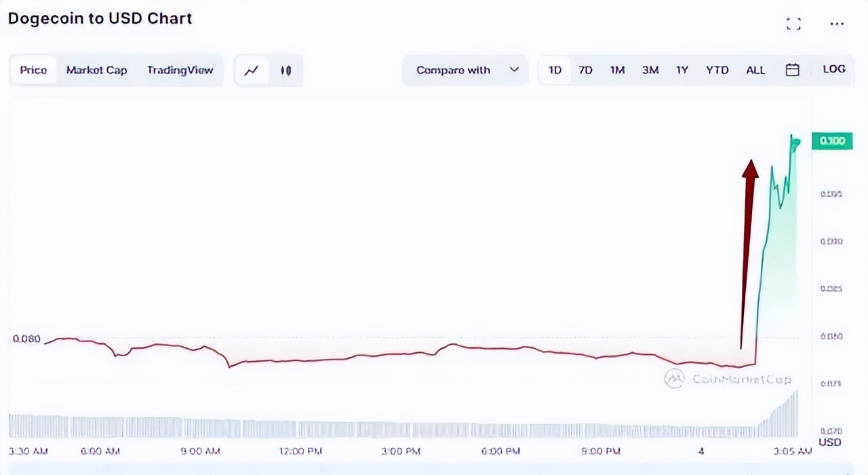Click the 3:00 PM time axis label

pyautogui.click(x=401, y=451)
